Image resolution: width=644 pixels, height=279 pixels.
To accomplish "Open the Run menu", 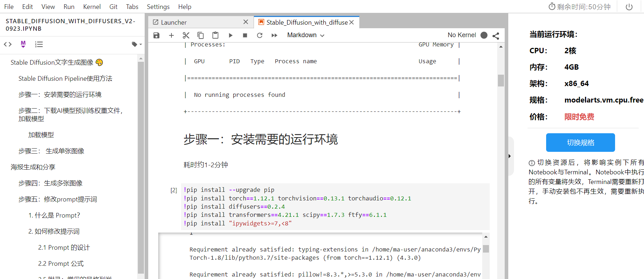I will click(x=69, y=7).
